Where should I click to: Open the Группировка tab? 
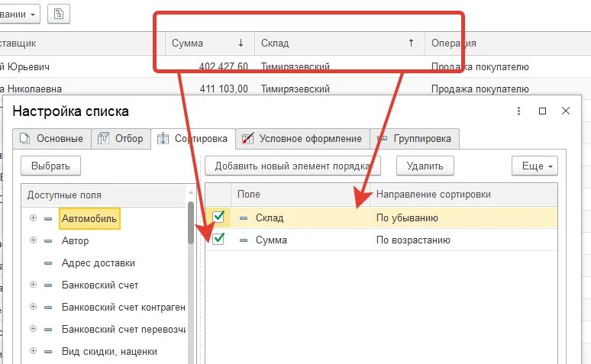(x=415, y=139)
